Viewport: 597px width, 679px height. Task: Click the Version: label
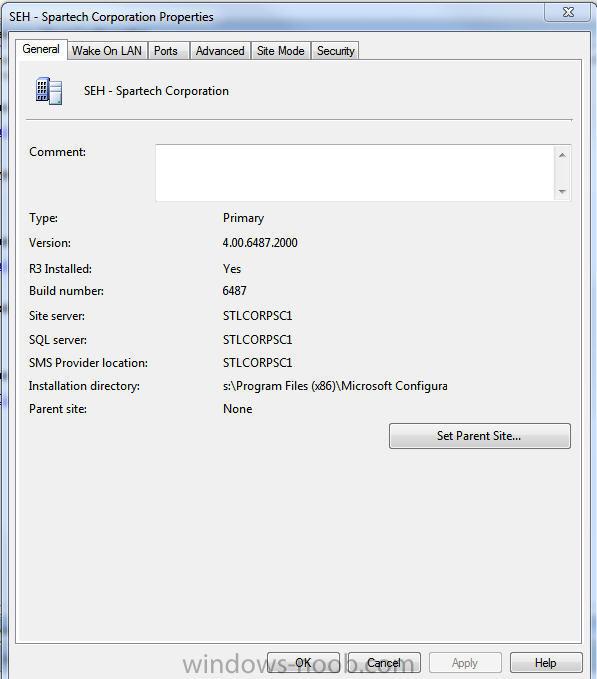click(50, 243)
